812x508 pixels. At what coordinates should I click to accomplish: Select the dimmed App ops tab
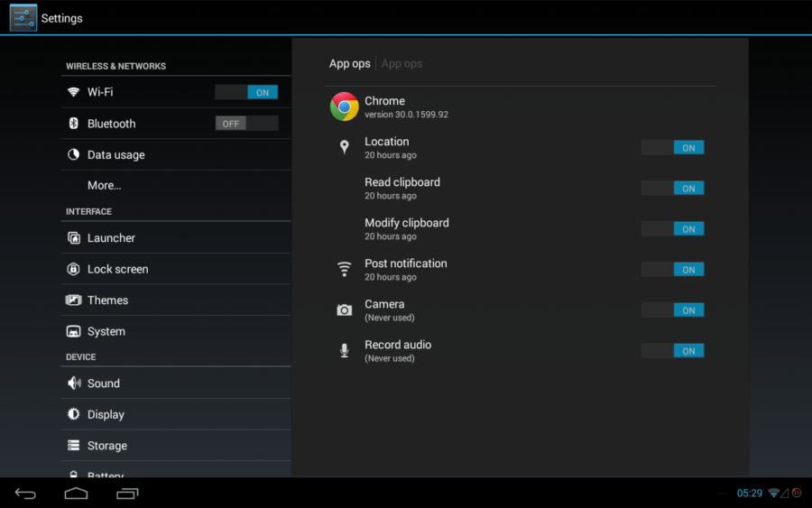[401, 64]
